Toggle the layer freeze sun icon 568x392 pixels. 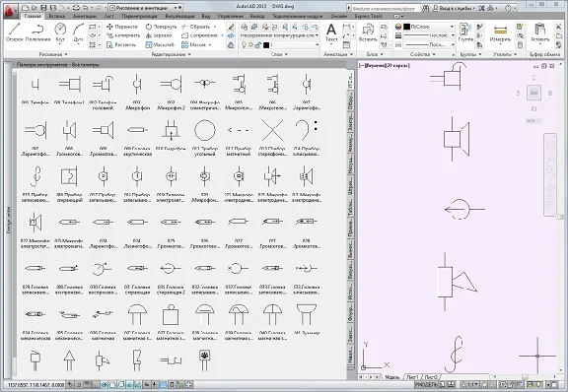250,44
